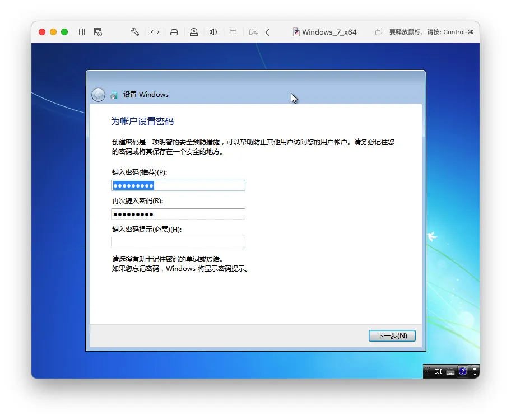
Task: Close the VMware window red button
Action: click(42, 32)
